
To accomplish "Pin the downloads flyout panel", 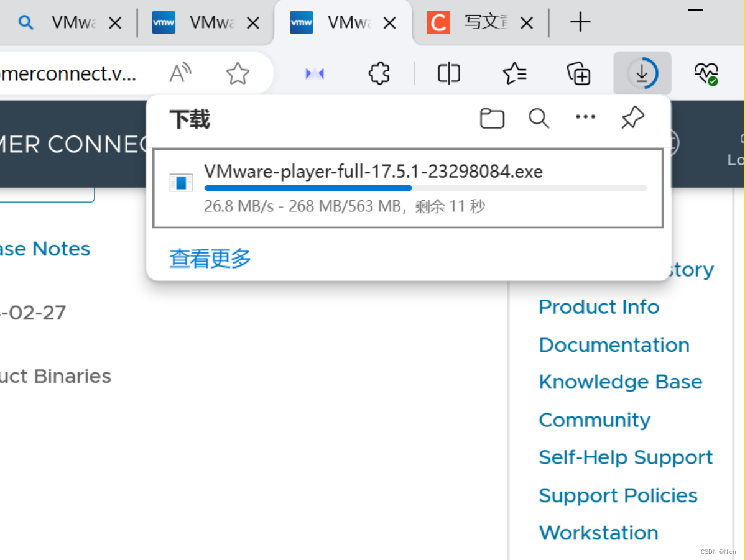I will 632,118.
